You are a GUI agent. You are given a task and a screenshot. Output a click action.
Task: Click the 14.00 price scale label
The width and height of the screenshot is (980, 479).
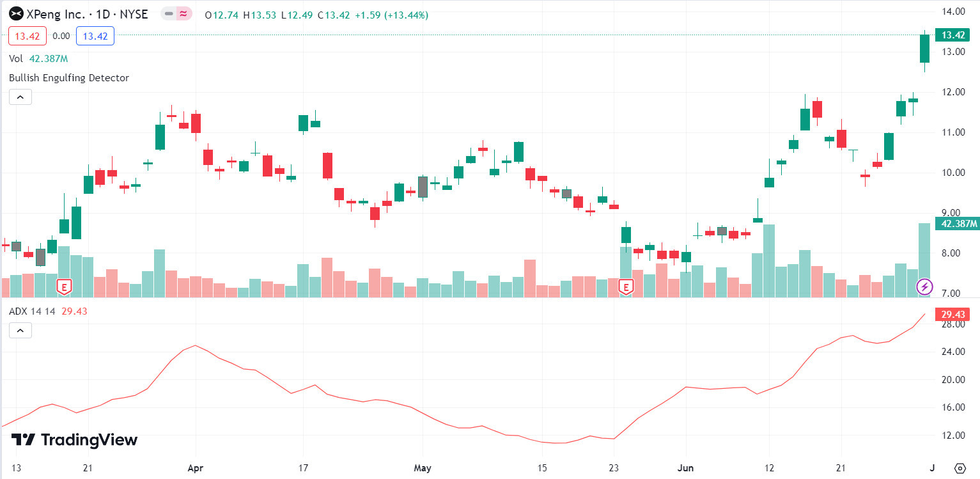point(953,12)
